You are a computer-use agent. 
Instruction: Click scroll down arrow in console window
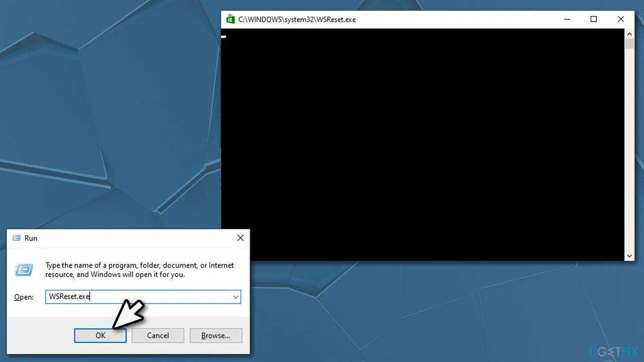pyautogui.click(x=629, y=256)
